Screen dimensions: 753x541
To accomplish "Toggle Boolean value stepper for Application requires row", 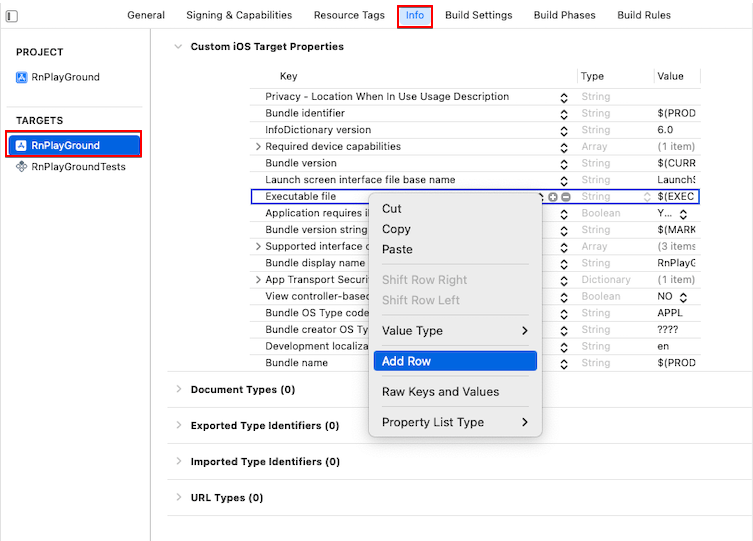I will [x=683, y=214].
